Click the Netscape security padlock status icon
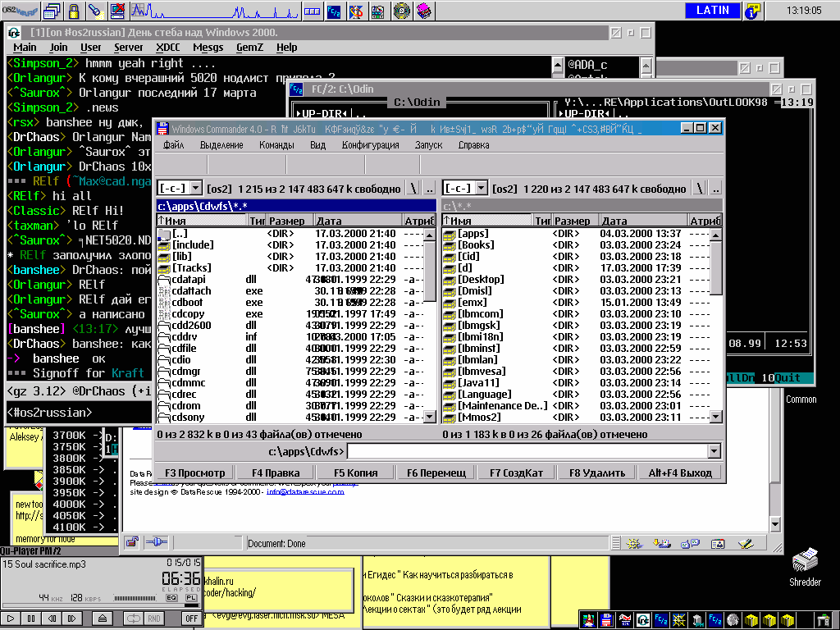Viewport: 840px width, 630px height. pyautogui.click(x=132, y=542)
